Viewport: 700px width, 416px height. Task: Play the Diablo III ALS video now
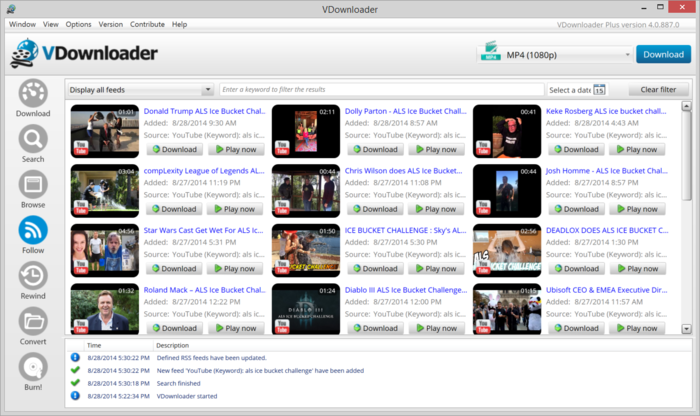(437, 328)
